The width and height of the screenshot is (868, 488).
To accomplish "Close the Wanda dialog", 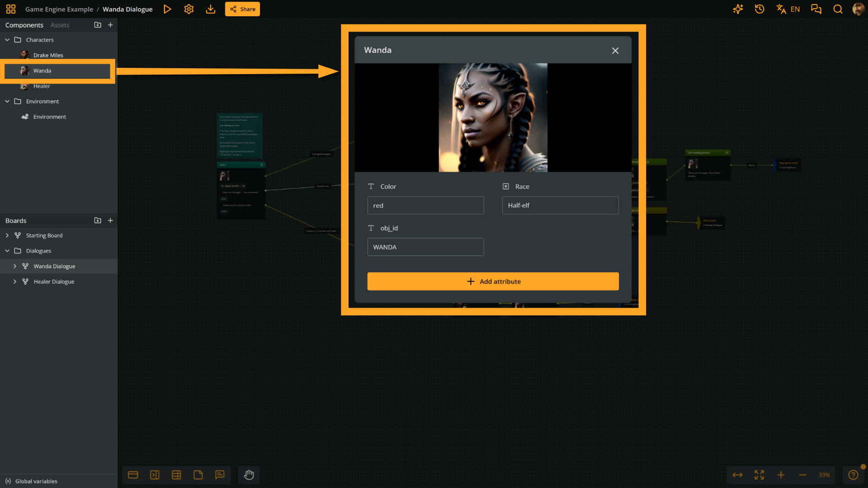I will 615,51.
